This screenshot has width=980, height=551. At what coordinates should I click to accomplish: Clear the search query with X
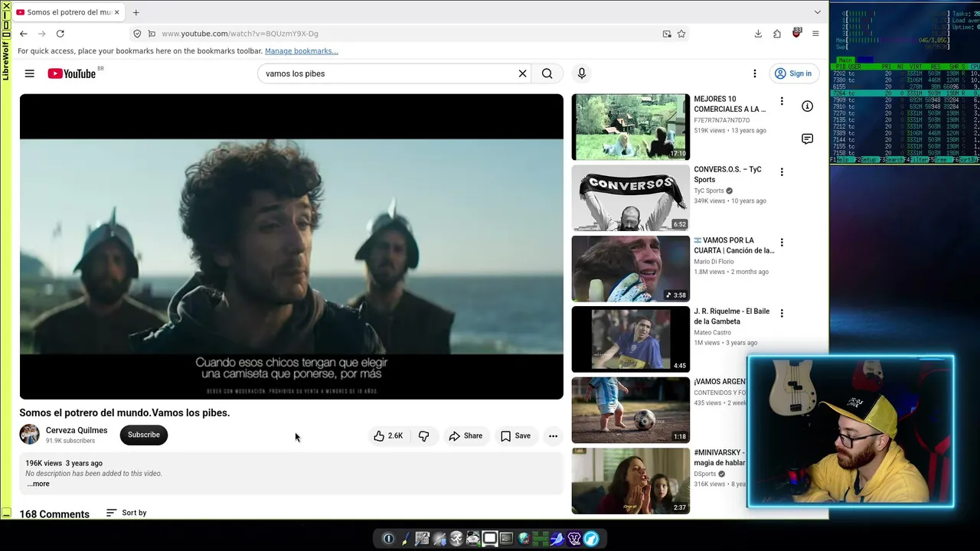(522, 73)
